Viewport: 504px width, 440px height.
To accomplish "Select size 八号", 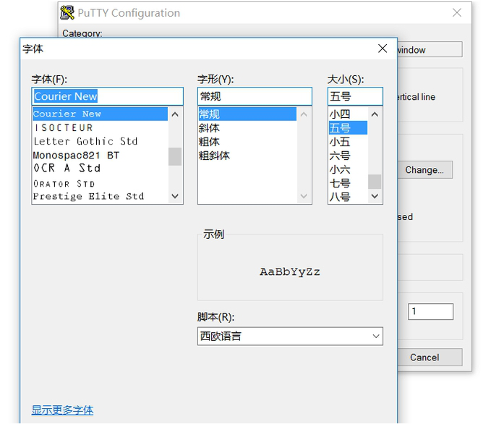I will [x=348, y=197].
